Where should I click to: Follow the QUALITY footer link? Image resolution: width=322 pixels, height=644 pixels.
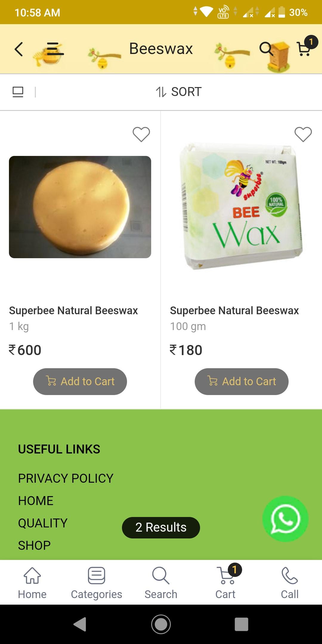click(x=43, y=523)
